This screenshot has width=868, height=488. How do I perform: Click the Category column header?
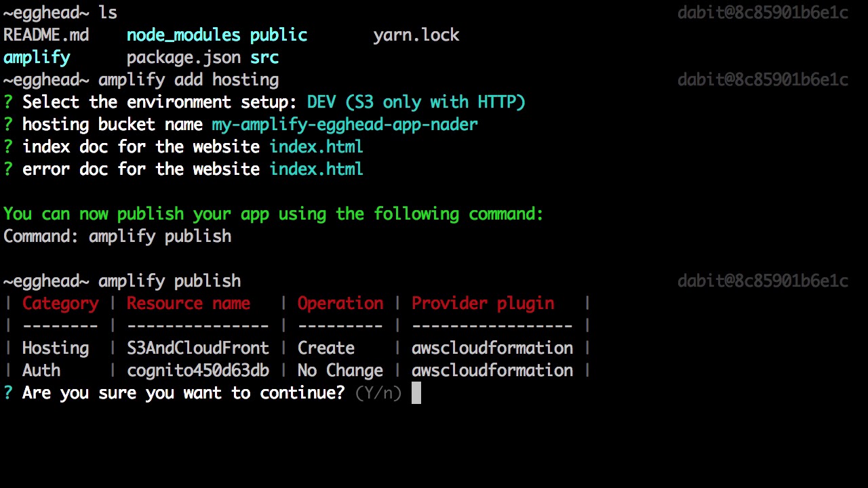point(60,304)
